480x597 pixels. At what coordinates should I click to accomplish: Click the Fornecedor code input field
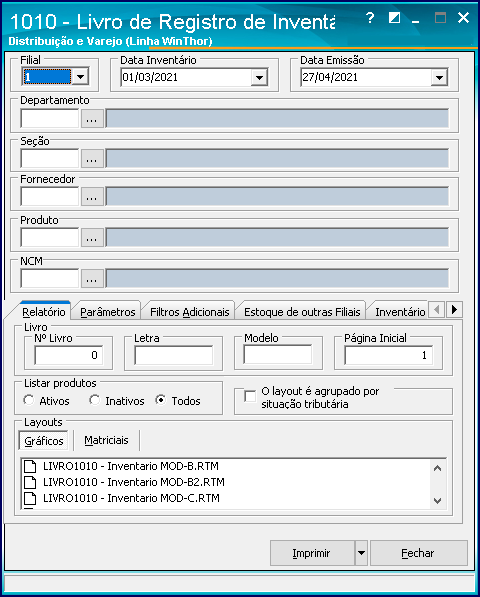click(x=50, y=196)
